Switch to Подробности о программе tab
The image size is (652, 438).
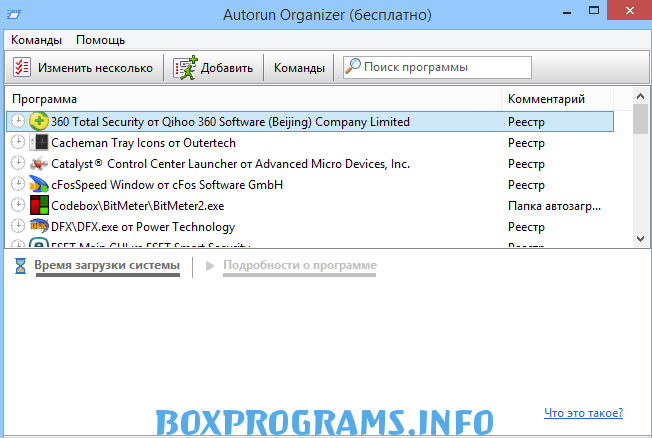300,265
